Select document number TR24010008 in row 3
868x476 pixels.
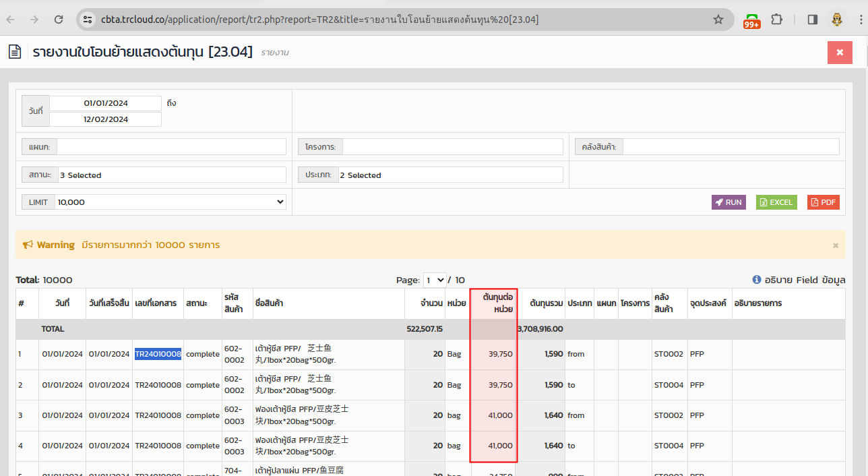(x=158, y=415)
